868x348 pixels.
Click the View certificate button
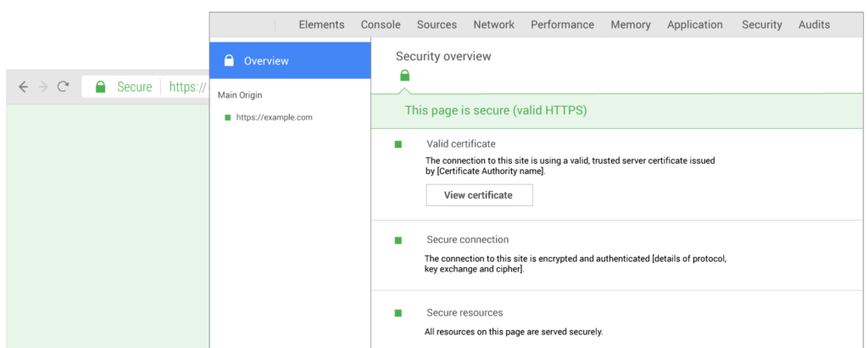click(x=480, y=195)
